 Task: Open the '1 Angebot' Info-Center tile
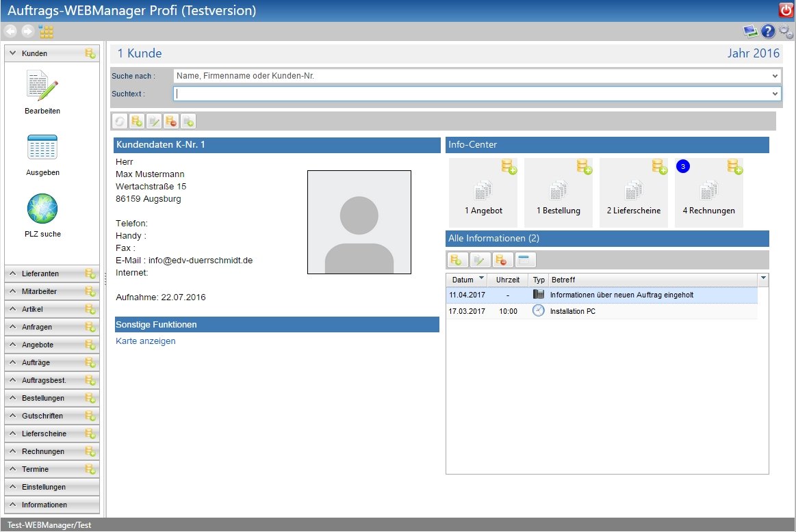(483, 194)
